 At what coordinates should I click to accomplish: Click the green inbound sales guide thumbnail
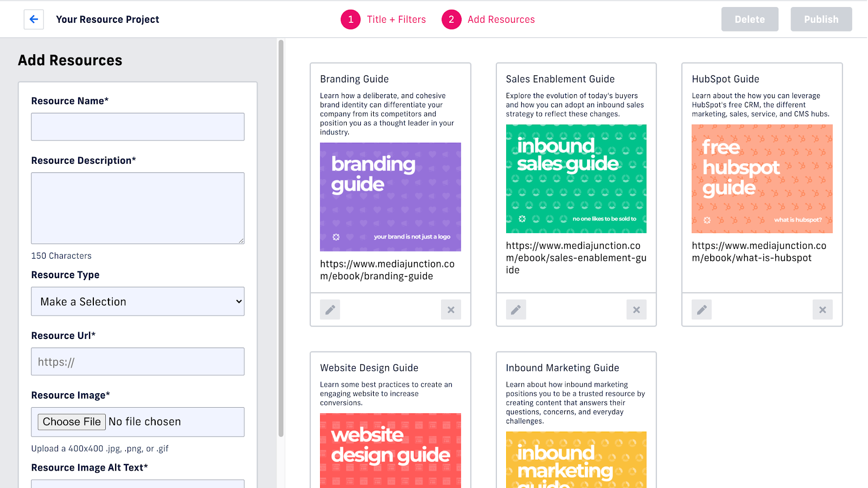(576, 179)
